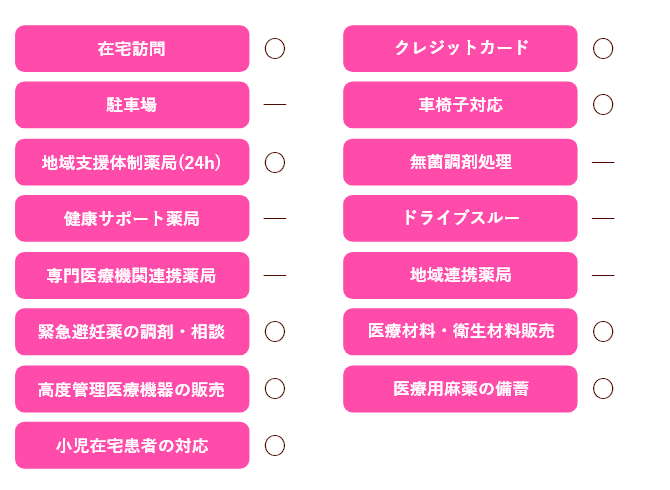Select the 駐車場 label

point(132,105)
